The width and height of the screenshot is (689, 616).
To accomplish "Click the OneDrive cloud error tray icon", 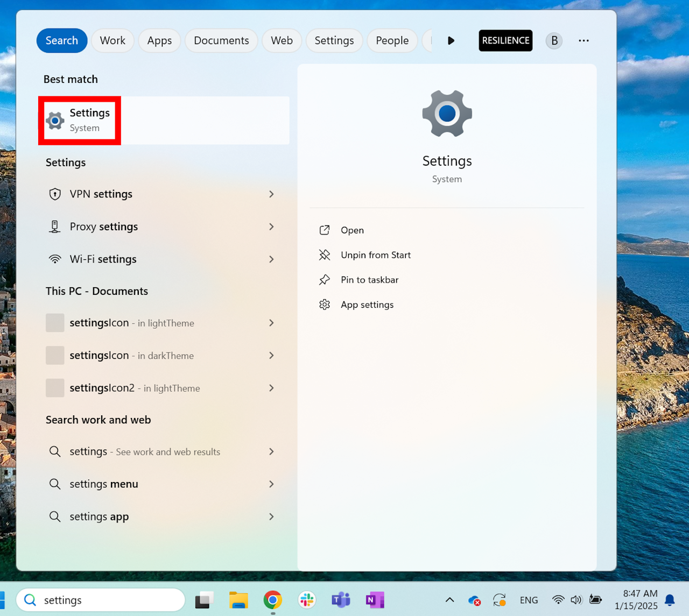I will coord(474,600).
